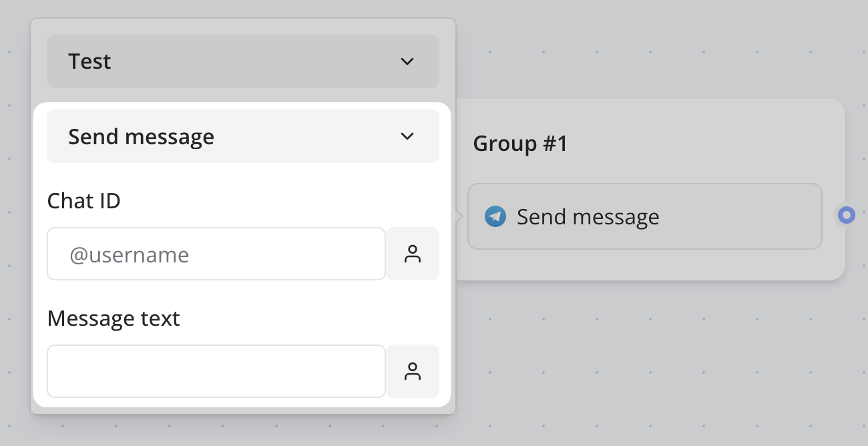Screen dimensions: 868x446
Task: Click "Send message" text inside the Group block
Action: tap(588, 217)
